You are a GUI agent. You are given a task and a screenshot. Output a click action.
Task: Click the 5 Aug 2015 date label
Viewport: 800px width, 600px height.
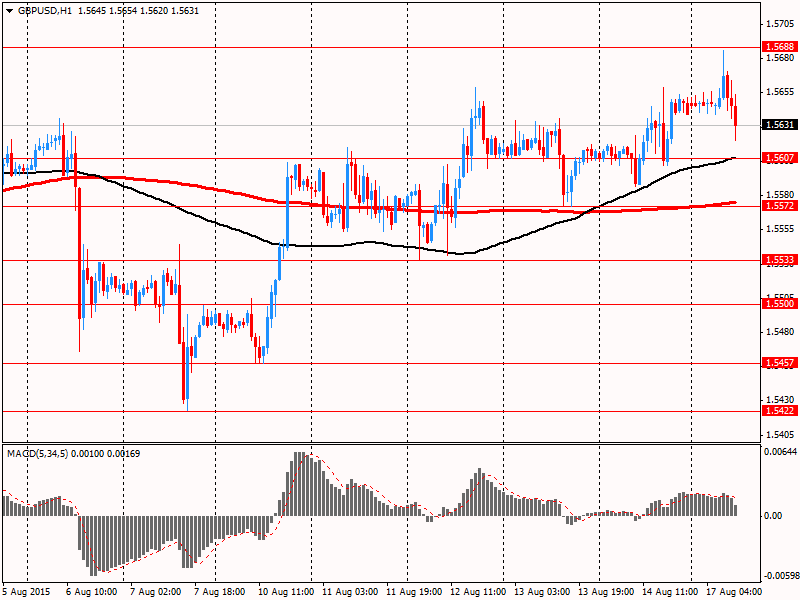tap(28, 592)
